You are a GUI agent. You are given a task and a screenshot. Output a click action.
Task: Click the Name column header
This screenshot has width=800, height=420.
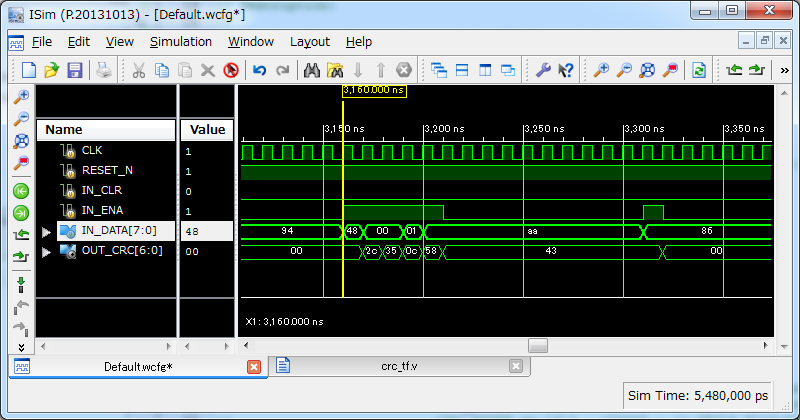(x=106, y=130)
